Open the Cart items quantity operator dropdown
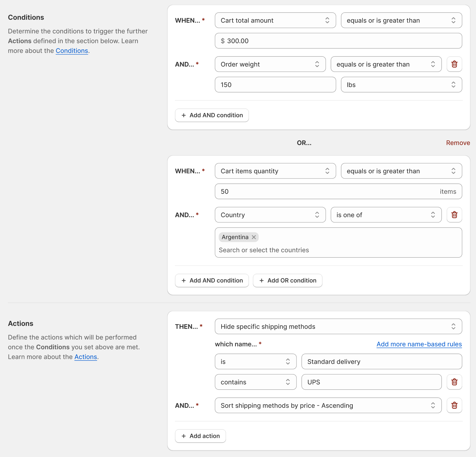The width and height of the screenshot is (476, 457). [401, 171]
